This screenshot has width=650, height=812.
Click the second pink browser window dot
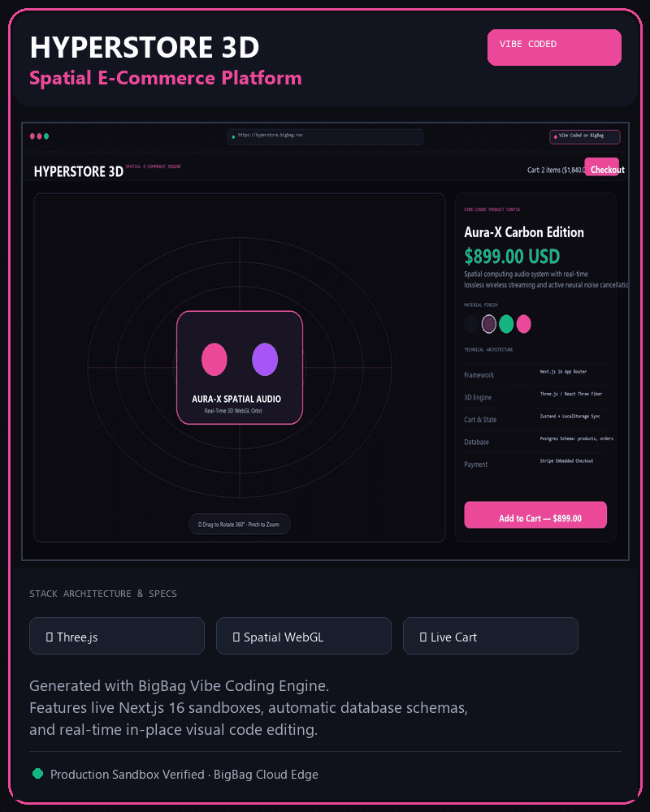click(x=39, y=136)
